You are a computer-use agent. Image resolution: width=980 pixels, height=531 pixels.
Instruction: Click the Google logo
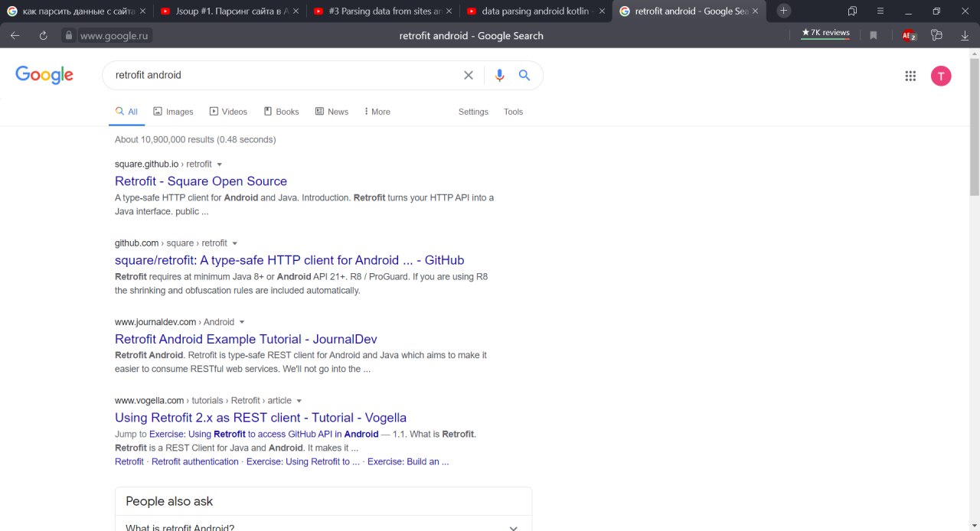pyautogui.click(x=44, y=75)
